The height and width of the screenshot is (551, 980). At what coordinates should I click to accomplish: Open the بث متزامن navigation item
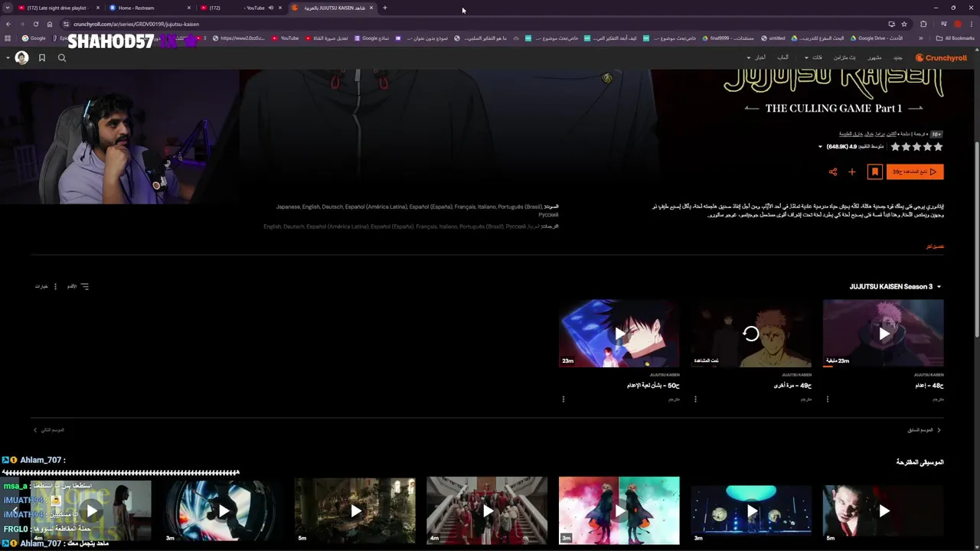pos(844,58)
